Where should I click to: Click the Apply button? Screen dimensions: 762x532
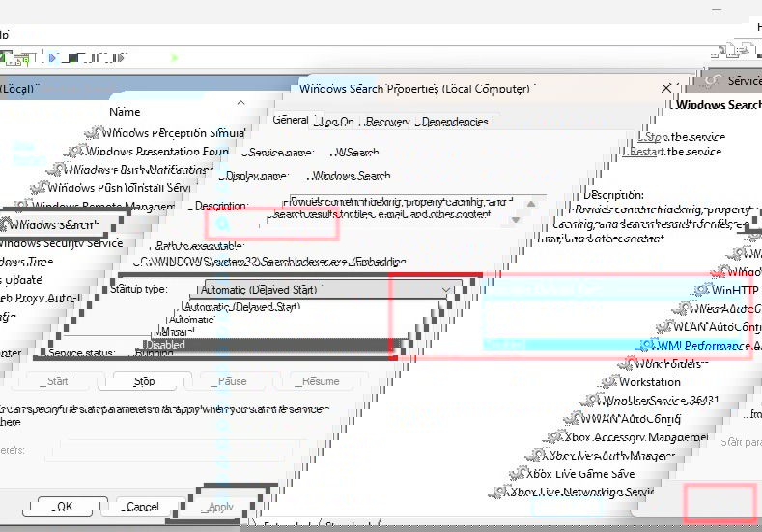click(x=220, y=507)
